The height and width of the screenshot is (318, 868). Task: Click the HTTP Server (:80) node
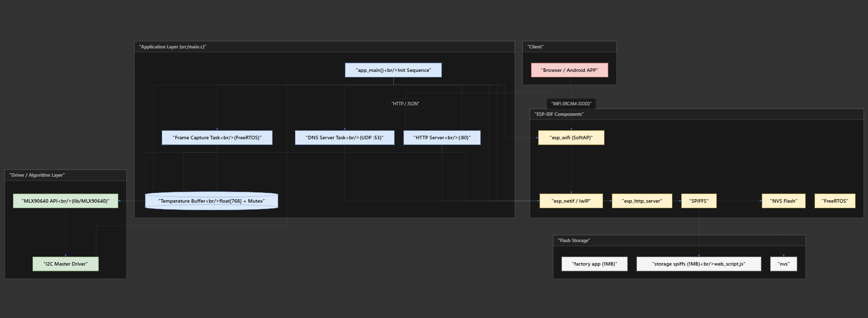click(442, 138)
